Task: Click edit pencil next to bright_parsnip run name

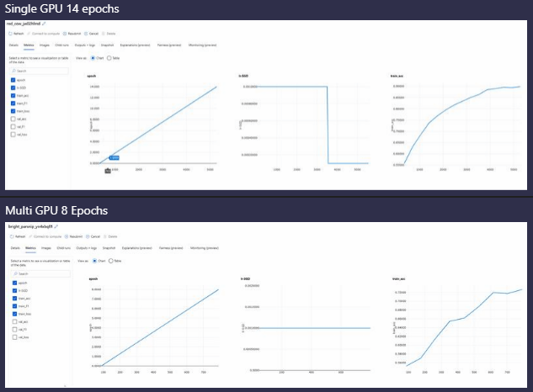Action: tap(56, 226)
